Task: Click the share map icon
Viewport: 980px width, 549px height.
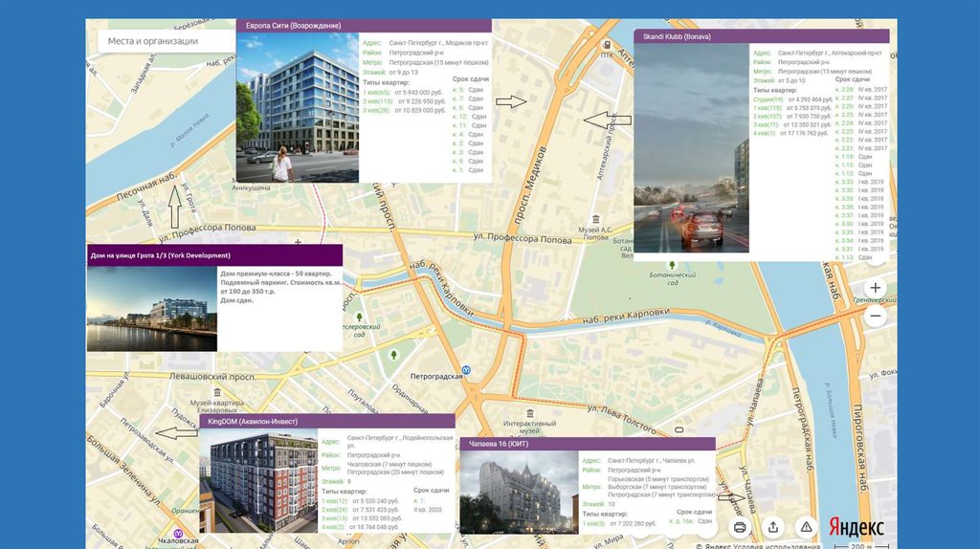Action: click(x=773, y=527)
